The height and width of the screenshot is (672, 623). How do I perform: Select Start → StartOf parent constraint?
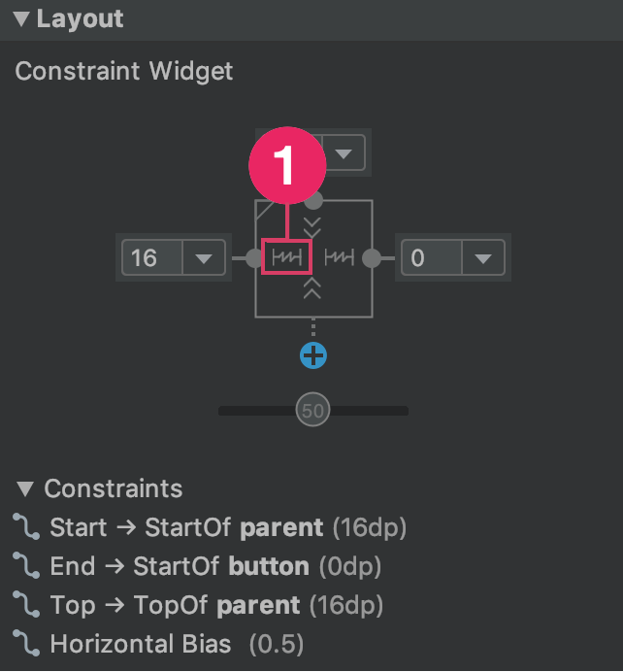pos(210,527)
